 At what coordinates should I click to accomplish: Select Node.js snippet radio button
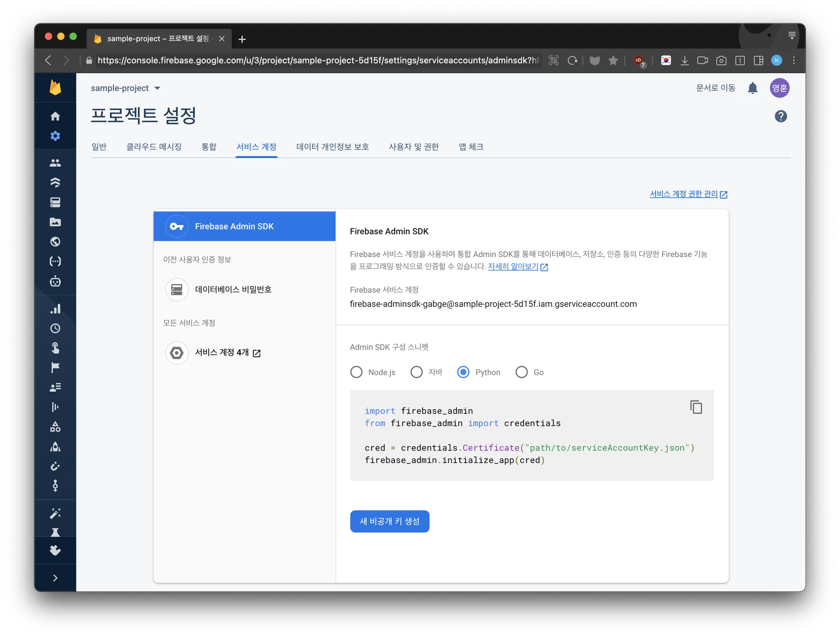click(x=356, y=372)
